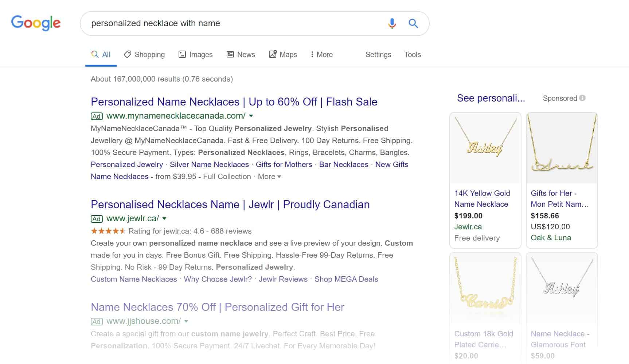This screenshot has height=364, width=629.
Task: Click the Sponsored label text
Action: pos(560,98)
